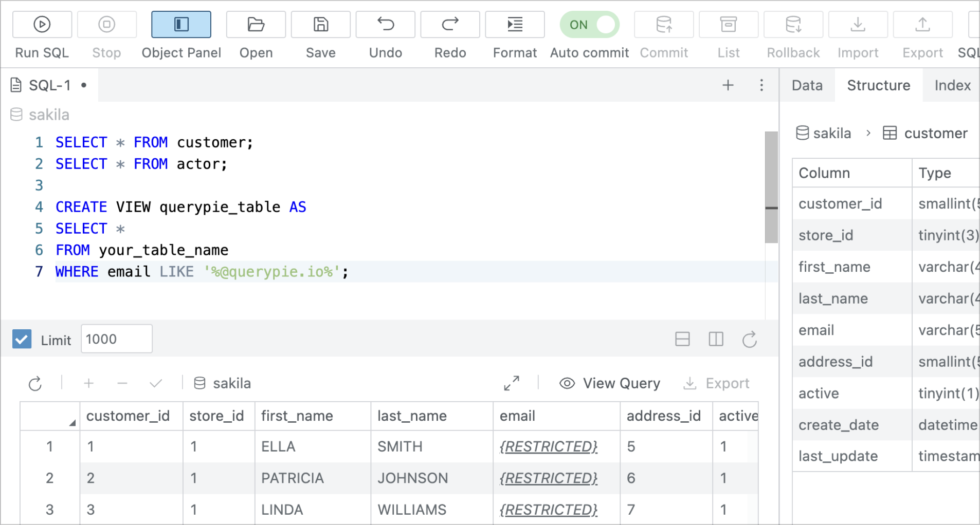Click the last_name column header
This screenshot has height=525, width=980.
tap(432, 416)
